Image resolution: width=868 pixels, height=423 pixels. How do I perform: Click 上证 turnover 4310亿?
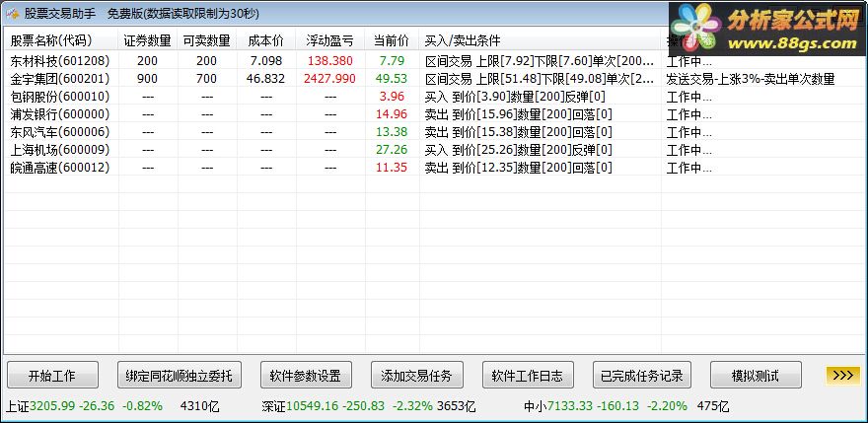pos(200,406)
